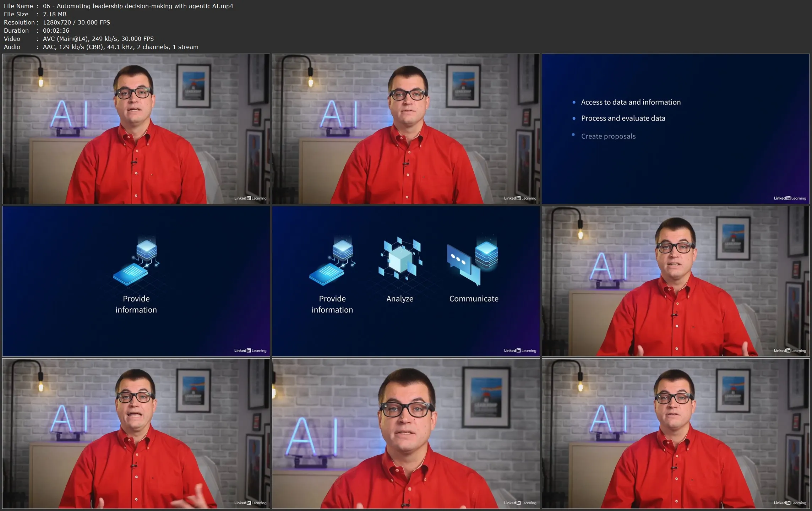
Task: Click LinkedIn Learning logo in first thumbnail
Action: 250,198
